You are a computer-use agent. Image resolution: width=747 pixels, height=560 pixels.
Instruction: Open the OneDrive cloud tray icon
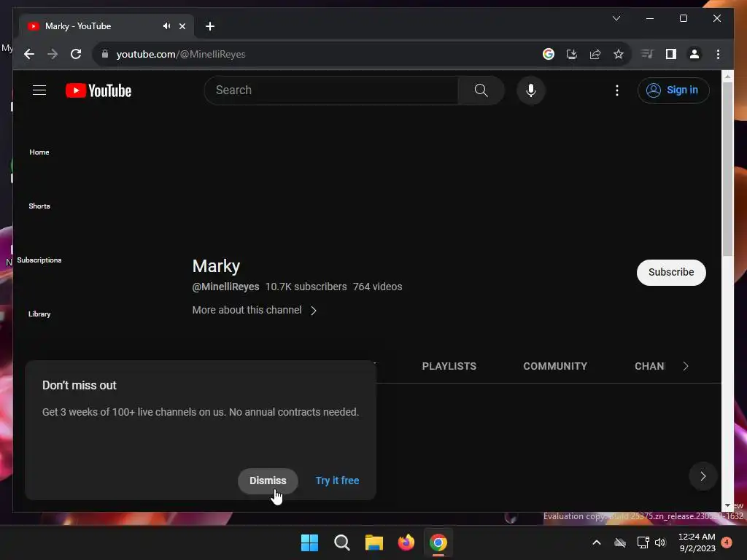(620, 542)
